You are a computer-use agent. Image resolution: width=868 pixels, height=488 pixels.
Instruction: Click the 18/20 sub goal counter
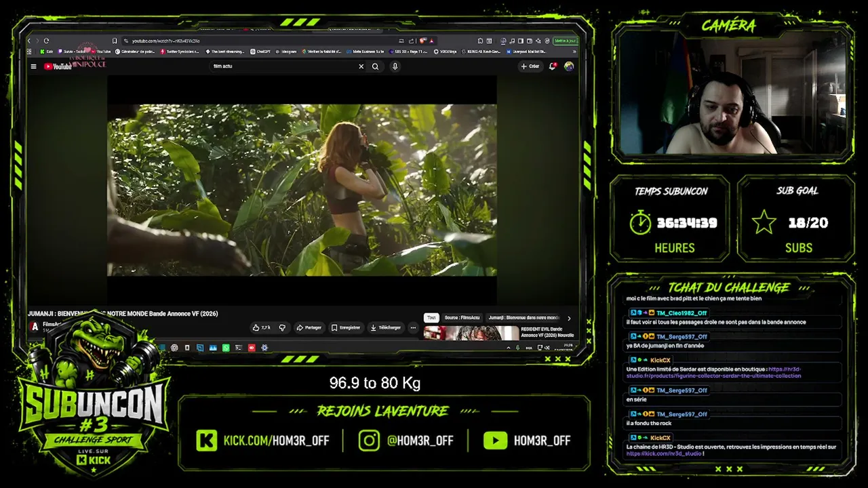[808, 223]
